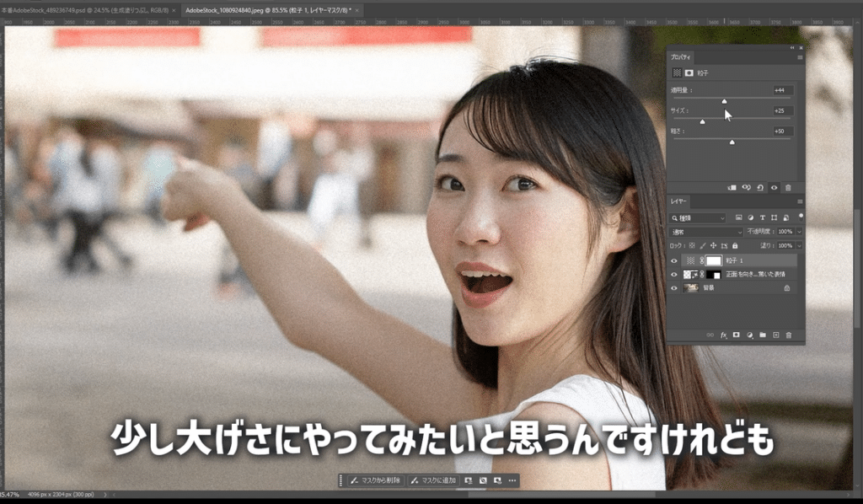Delete layer using Layers panel trash icon
The width and height of the screenshot is (863, 504).
point(789,335)
